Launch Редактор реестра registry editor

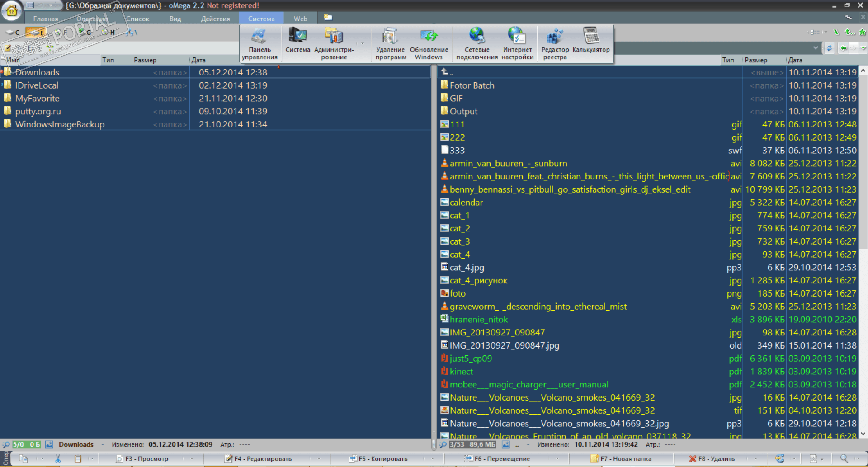pos(555,44)
